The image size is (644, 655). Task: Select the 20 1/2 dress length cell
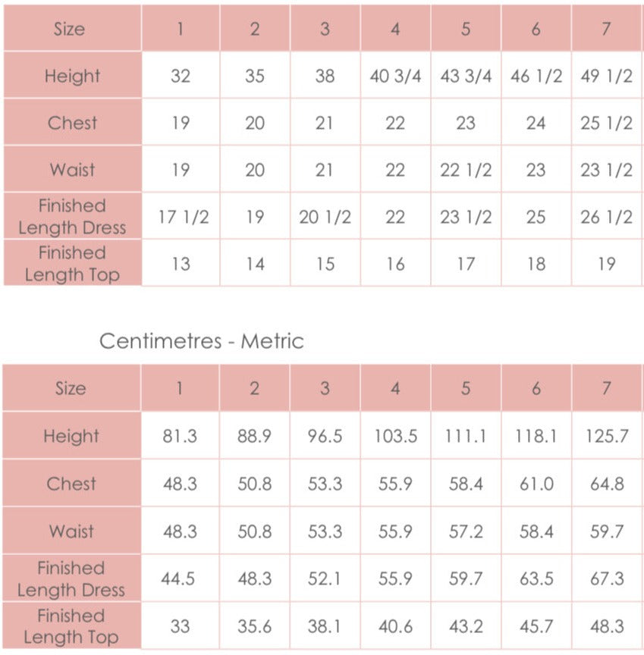pyautogui.click(x=325, y=217)
